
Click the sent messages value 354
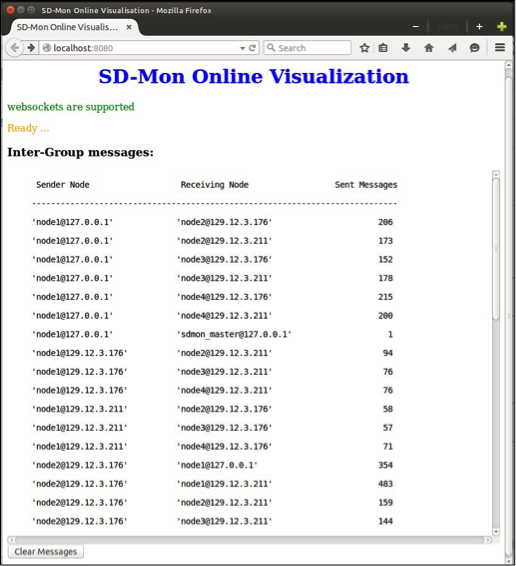click(385, 465)
